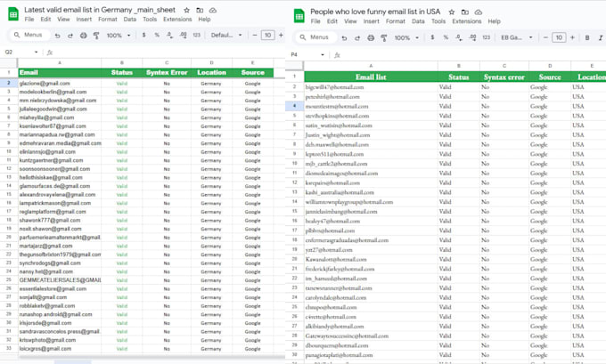The image size is (606, 364).
Task: Print the USA sheet
Action: [371, 38]
